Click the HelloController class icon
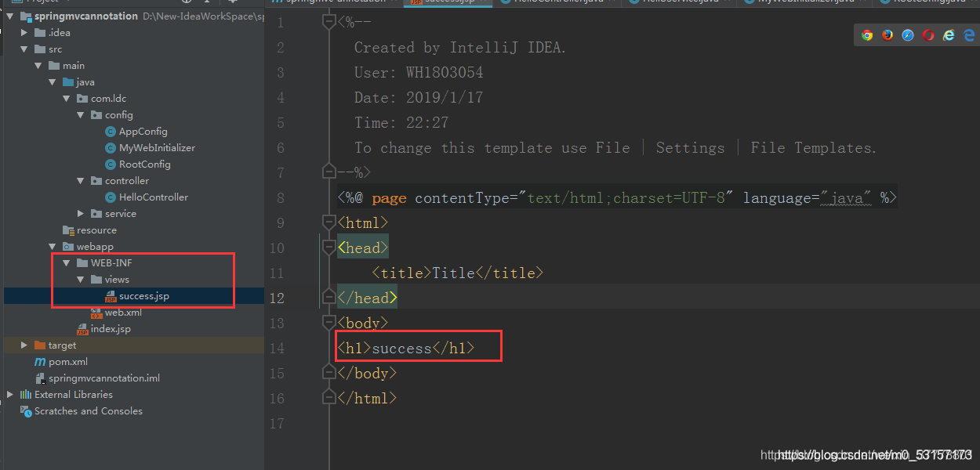This screenshot has width=980, height=470. click(x=111, y=197)
